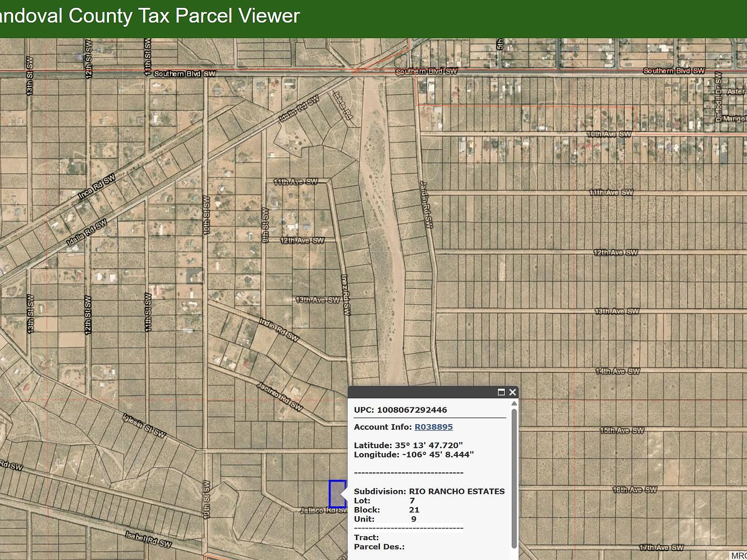Click the Indio Rd SW label

tap(279, 329)
